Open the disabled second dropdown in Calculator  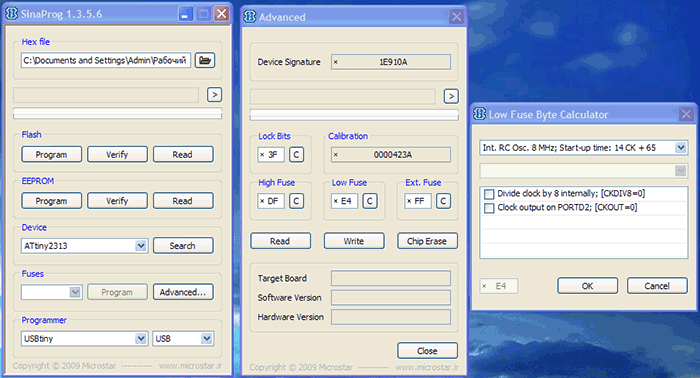pyautogui.click(x=680, y=171)
